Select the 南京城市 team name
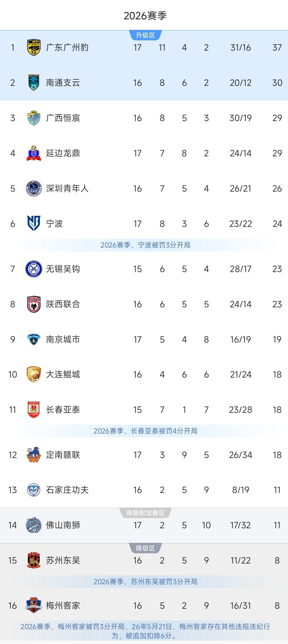The width and height of the screenshot is (288, 644). 63,339
